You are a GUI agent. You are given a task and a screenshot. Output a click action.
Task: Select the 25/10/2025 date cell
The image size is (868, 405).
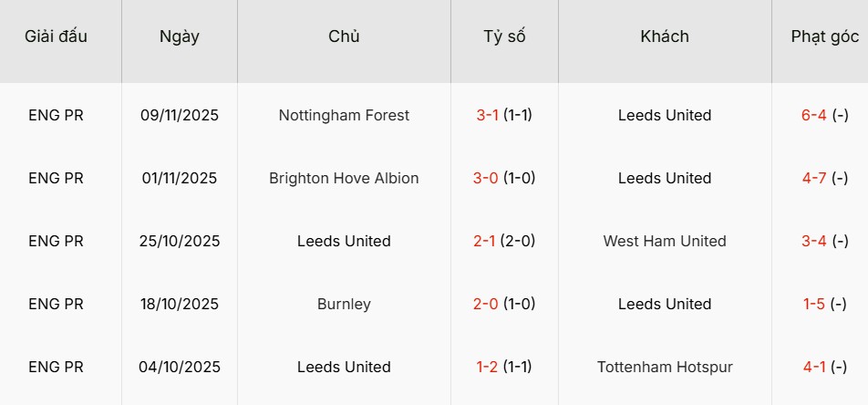[x=180, y=241]
